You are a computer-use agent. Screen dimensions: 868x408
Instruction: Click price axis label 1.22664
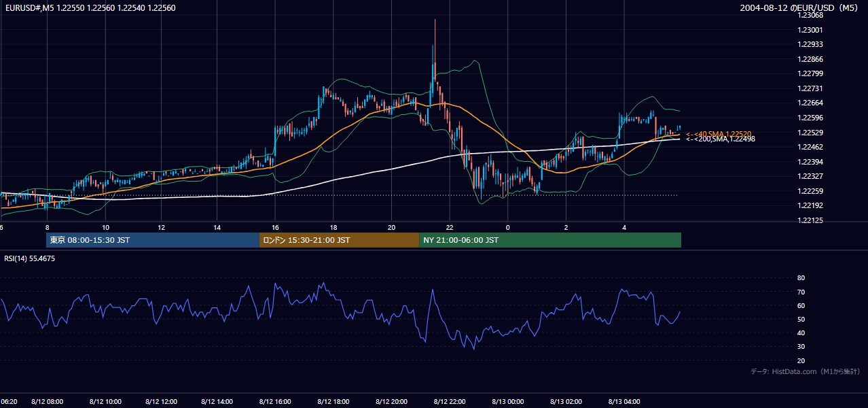coord(810,103)
